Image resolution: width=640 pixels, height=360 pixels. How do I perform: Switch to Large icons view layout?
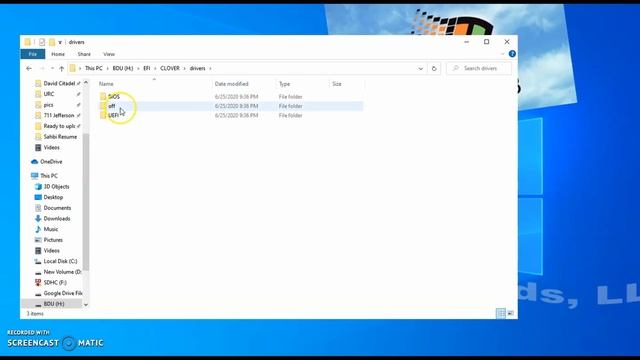tap(510, 313)
